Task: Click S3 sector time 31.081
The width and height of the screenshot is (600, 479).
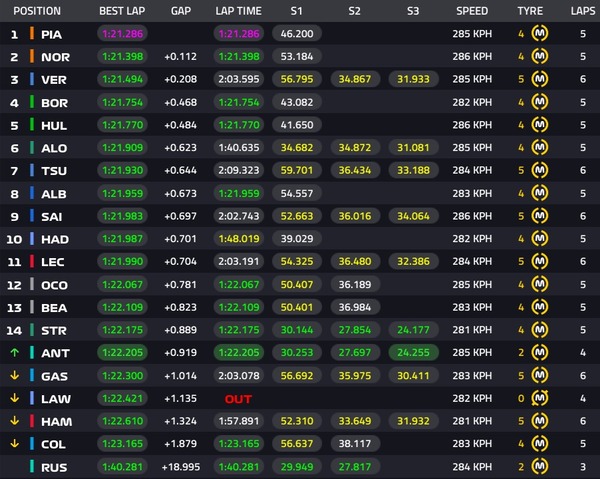Action: tap(413, 147)
